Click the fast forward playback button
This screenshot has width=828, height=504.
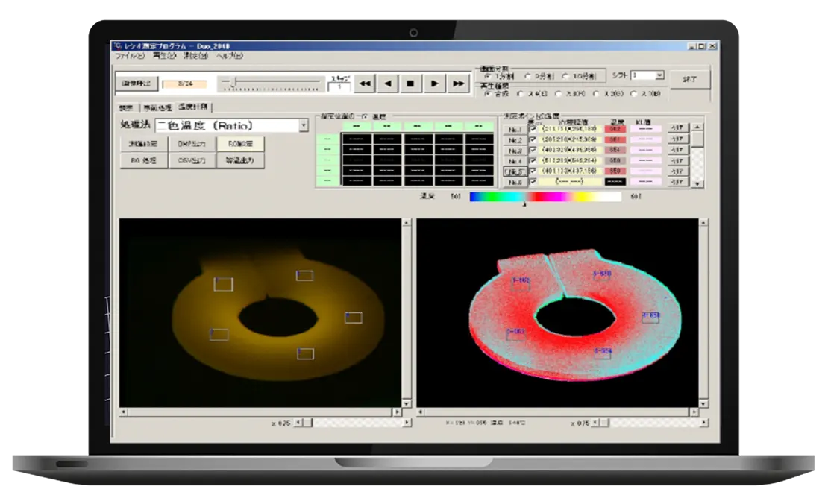[x=458, y=84]
